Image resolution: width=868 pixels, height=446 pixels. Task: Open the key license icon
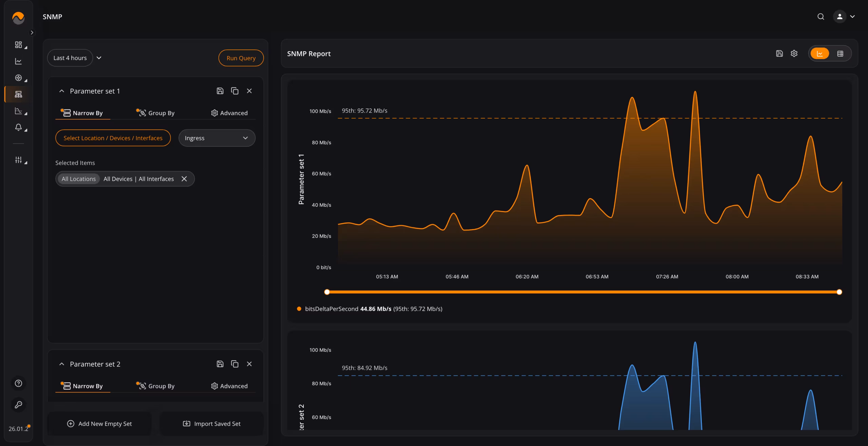point(18,405)
